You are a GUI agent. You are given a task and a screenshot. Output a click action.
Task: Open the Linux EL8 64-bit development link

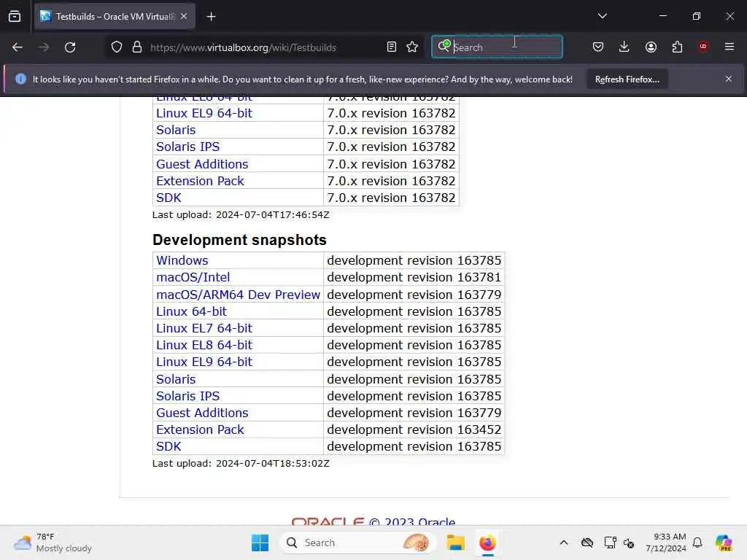(x=204, y=345)
